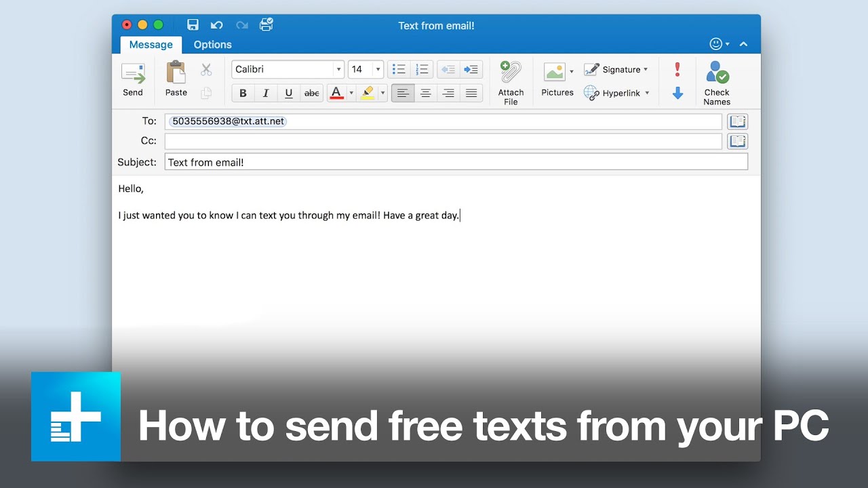Click the Cc: label button
868x488 pixels.
tap(149, 141)
